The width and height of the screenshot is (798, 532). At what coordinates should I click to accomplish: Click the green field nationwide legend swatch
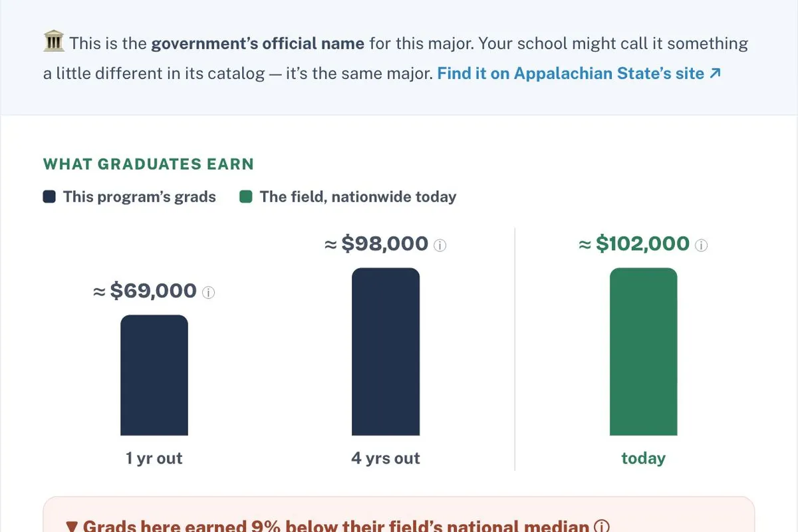(x=246, y=197)
